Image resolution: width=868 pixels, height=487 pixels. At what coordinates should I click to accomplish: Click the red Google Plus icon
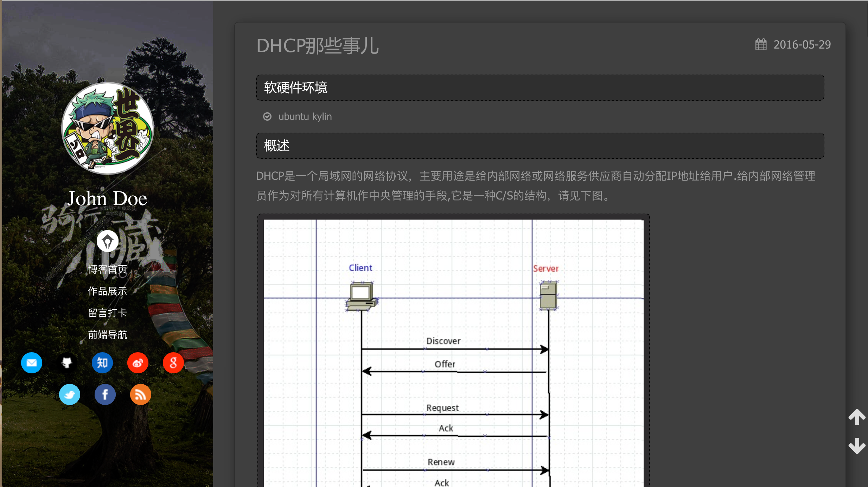point(173,363)
